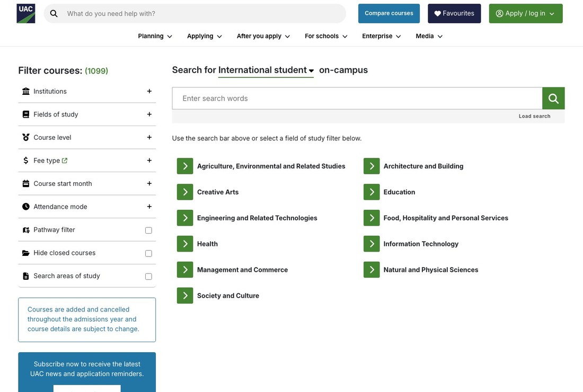Click the Information Technology link

click(421, 244)
